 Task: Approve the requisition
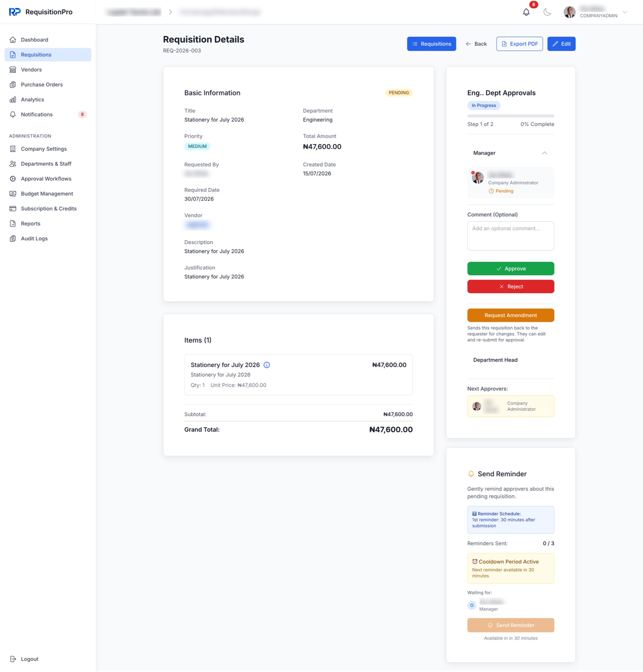[x=511, y=269]
